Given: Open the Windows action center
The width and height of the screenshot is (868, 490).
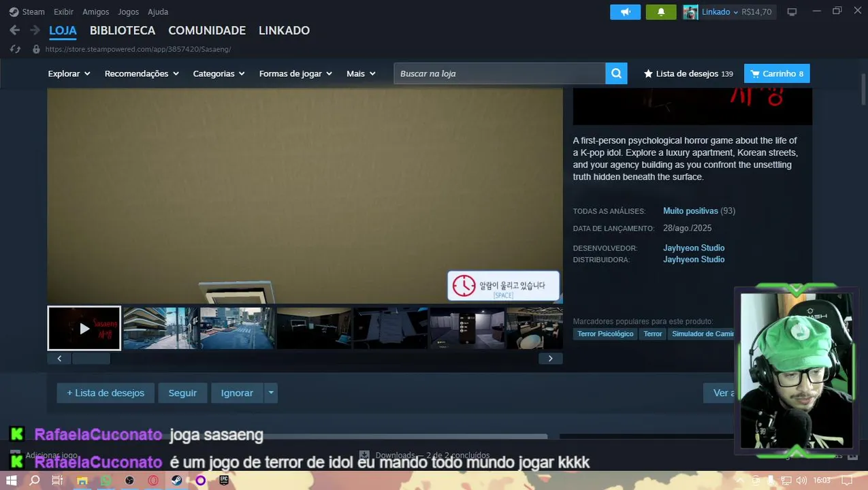Looking at the screenshot, I should (848, 480).
